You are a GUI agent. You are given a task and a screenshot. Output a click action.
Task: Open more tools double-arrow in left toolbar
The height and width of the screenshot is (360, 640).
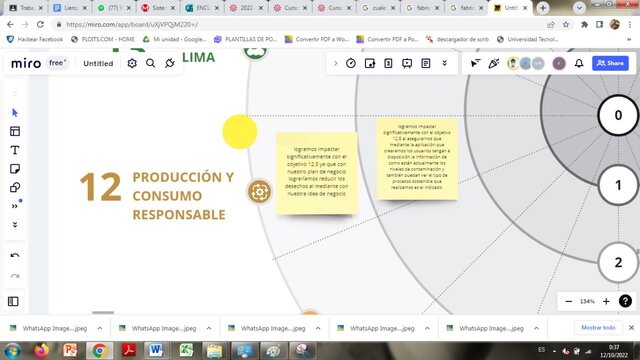pyautogui.click(x=15, y=206)
